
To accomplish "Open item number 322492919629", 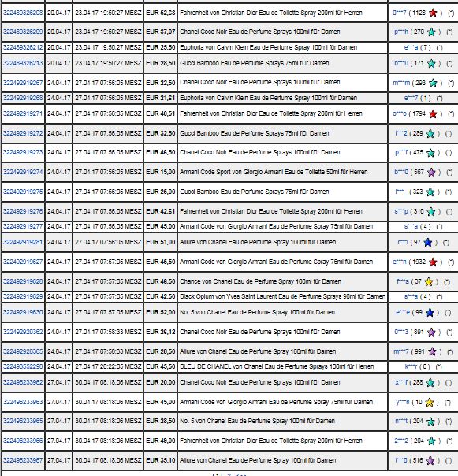I will [x=23, y=296].
